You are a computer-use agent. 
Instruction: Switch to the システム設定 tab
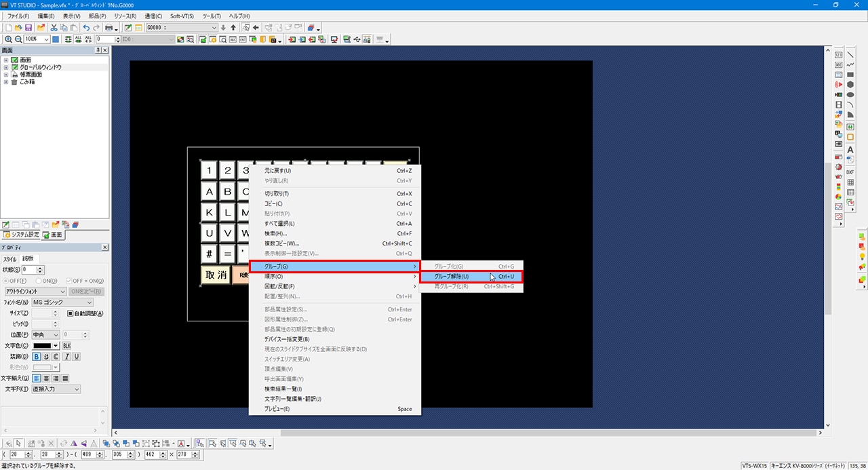[21, 235]
